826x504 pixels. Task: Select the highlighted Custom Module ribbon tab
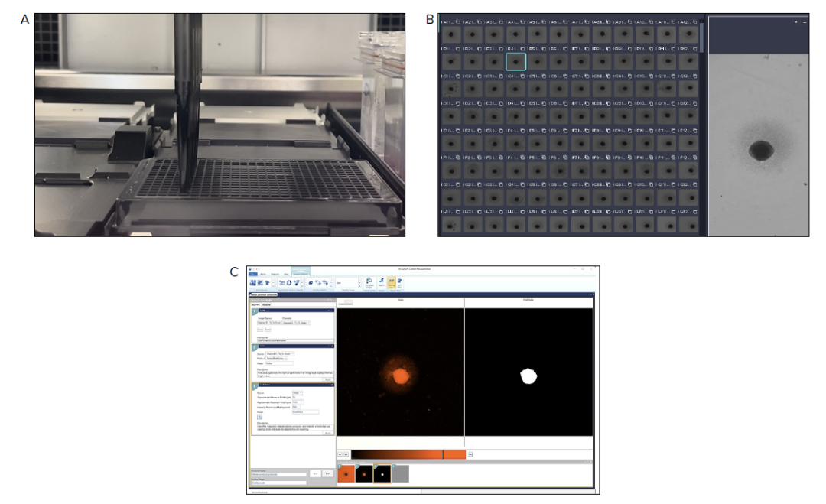tap(301, 274)
